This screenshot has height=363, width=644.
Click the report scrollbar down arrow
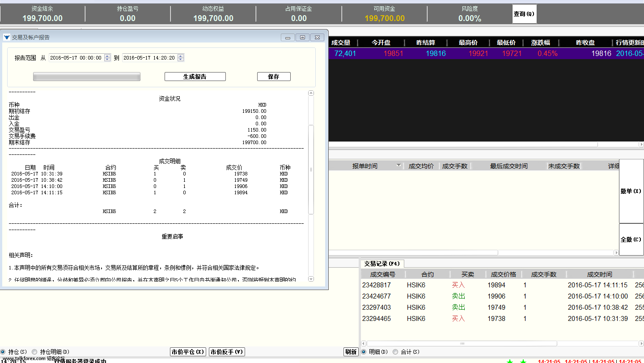point(311,278)
